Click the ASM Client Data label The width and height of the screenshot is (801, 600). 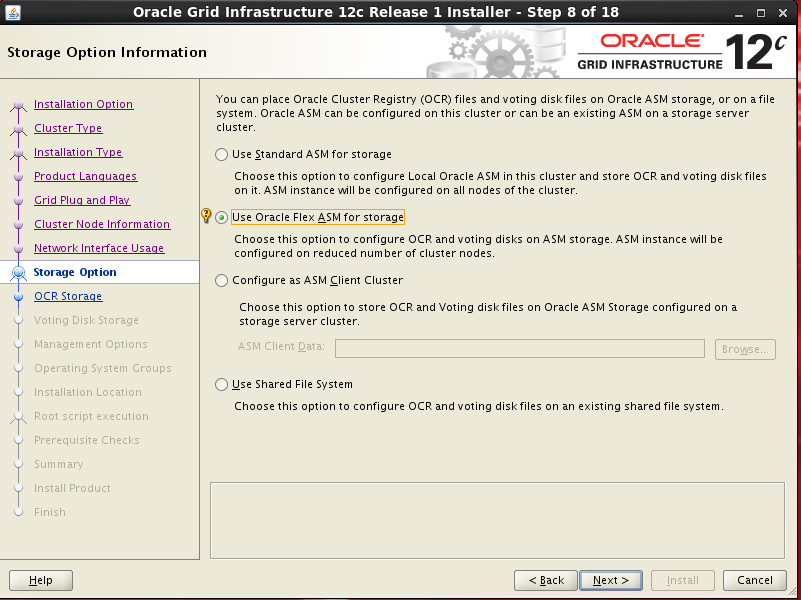tap(281, 346)
